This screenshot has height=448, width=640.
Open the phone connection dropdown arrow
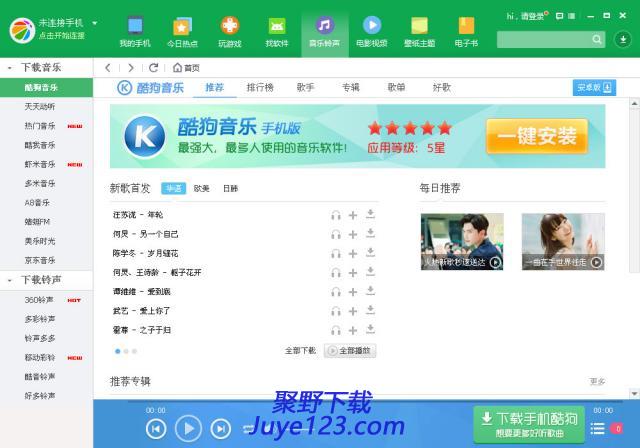95,23
